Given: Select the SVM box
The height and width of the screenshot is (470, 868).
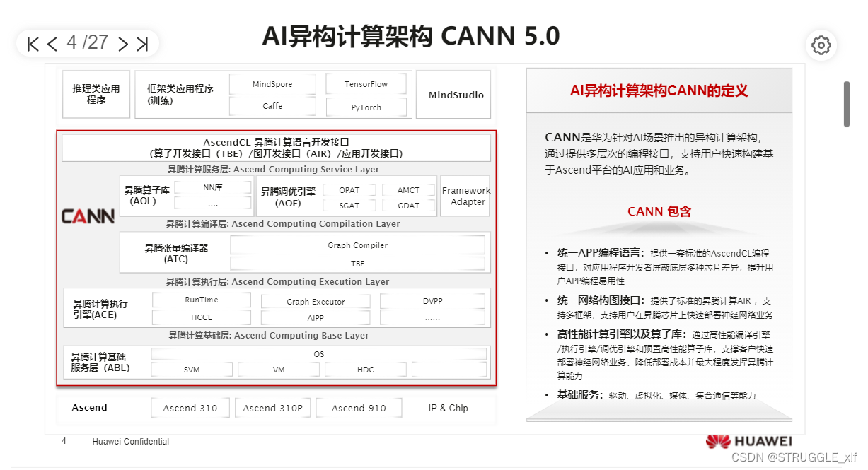Looking at the screenshot, I should click(x=192, y=370).
